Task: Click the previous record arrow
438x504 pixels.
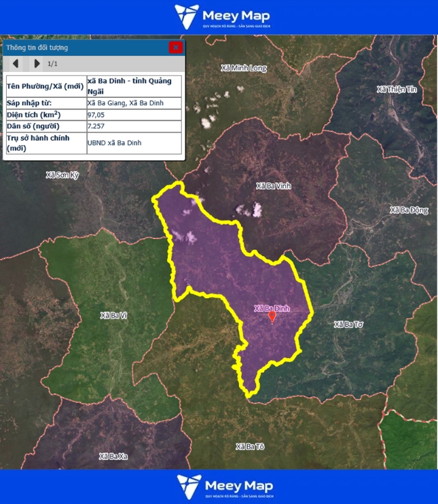Action: coord(16,64)
